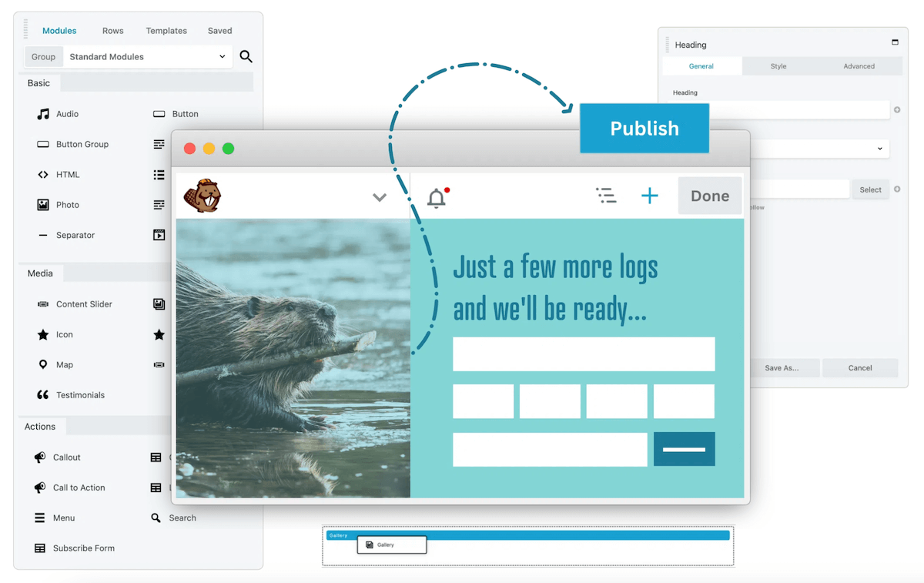Click the input field left of submit button
This screenshot has height=583, width=924.
(550, 449)
